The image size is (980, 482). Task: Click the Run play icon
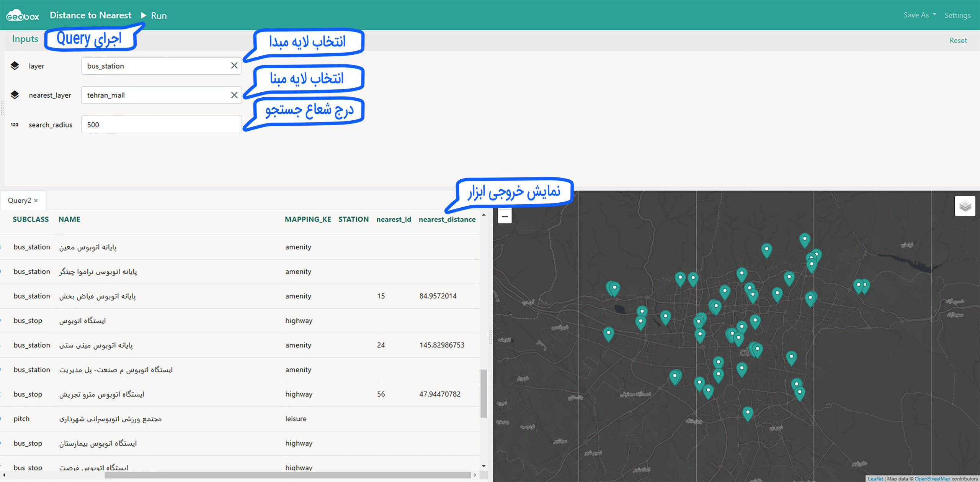[x=144, y=15]
